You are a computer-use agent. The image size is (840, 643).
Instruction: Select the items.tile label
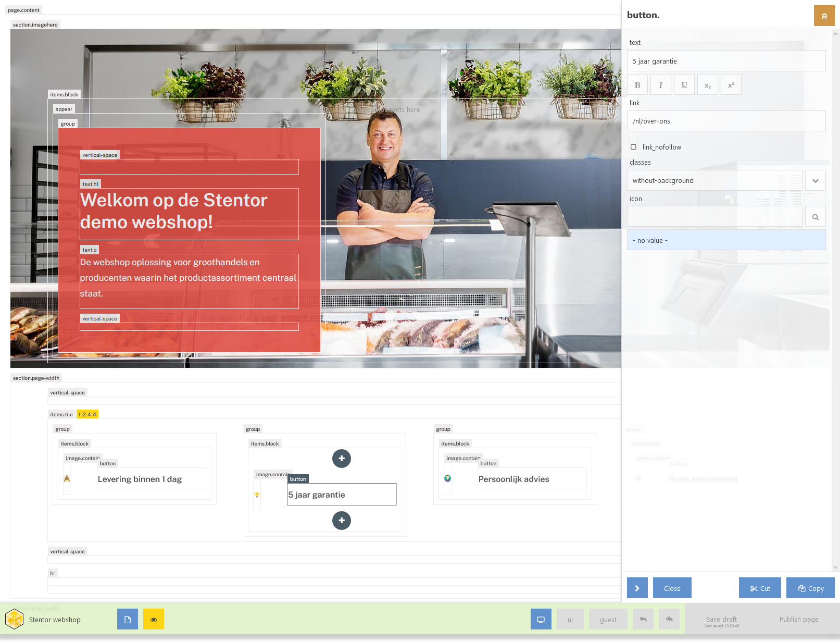[x=61, y=414]
